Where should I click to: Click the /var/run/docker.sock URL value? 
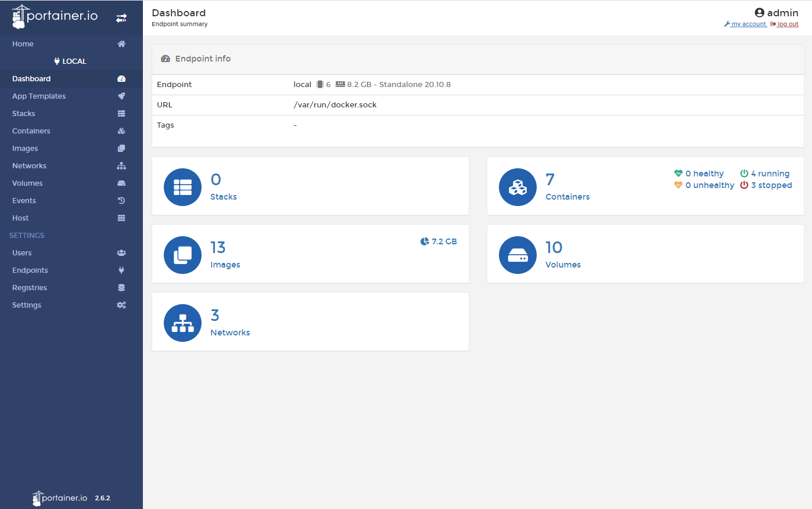335,105
